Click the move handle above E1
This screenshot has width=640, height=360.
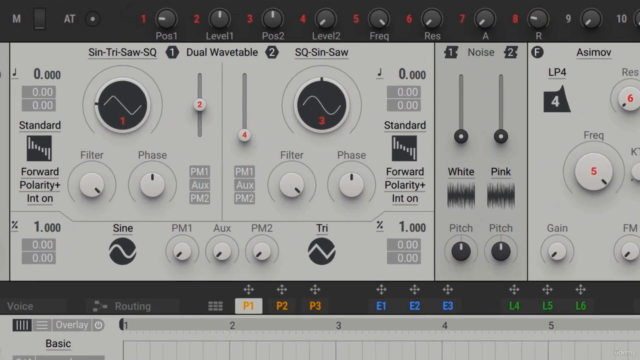(x=381, y=290)
